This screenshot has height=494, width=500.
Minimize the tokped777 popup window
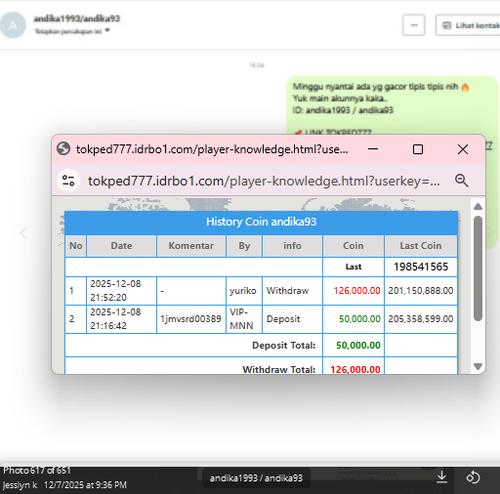click(x=373, y=149)
